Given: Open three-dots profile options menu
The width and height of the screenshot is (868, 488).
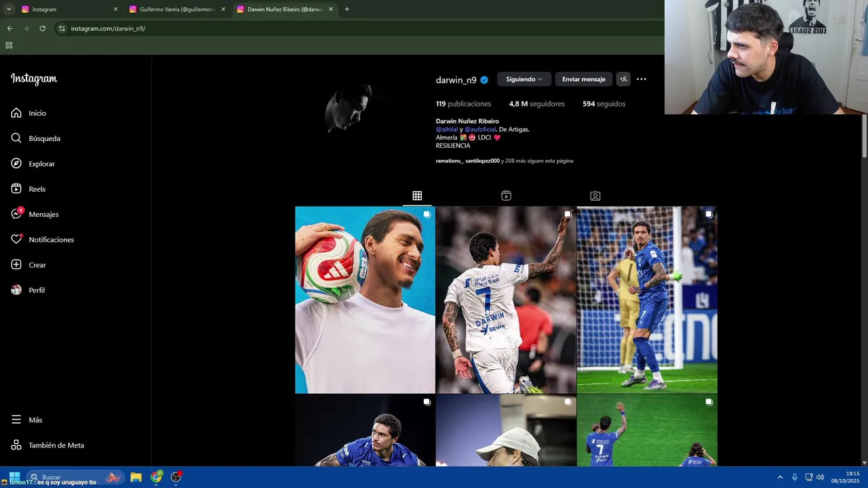Looking at the screenshot, I should (642, 79).
